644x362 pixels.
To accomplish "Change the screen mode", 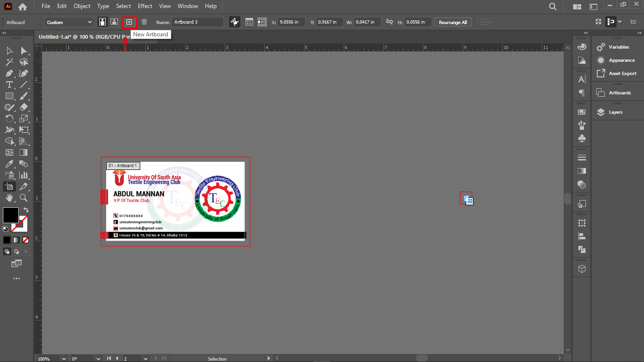I will 17,263.
